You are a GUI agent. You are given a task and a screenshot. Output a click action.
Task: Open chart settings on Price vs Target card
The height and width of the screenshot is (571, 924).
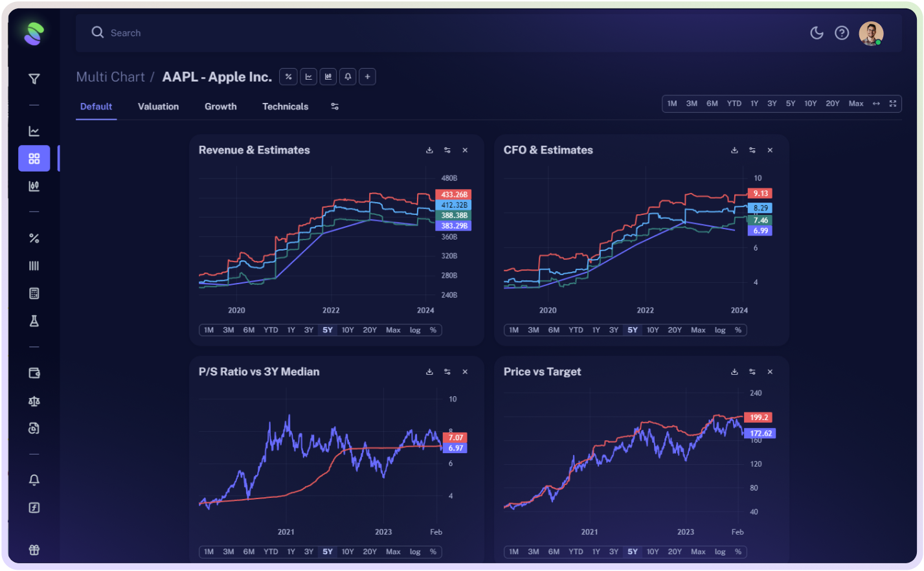752,372
